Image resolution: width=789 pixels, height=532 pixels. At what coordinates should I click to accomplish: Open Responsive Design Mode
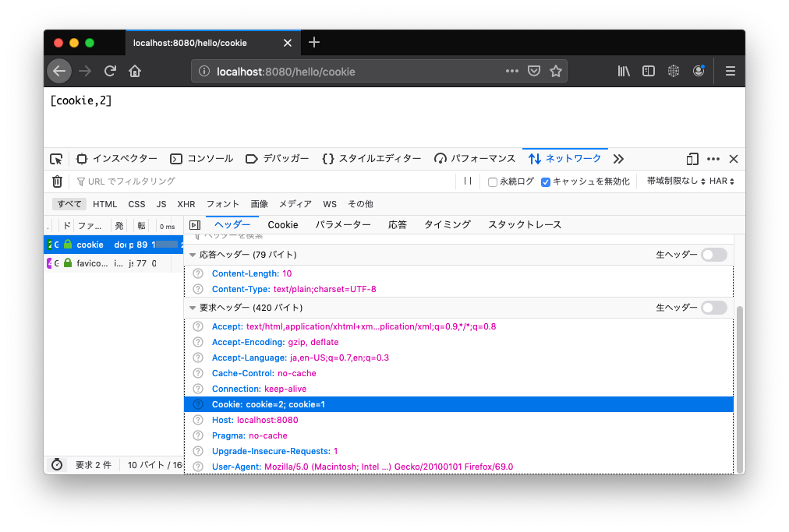click(692, 158)
